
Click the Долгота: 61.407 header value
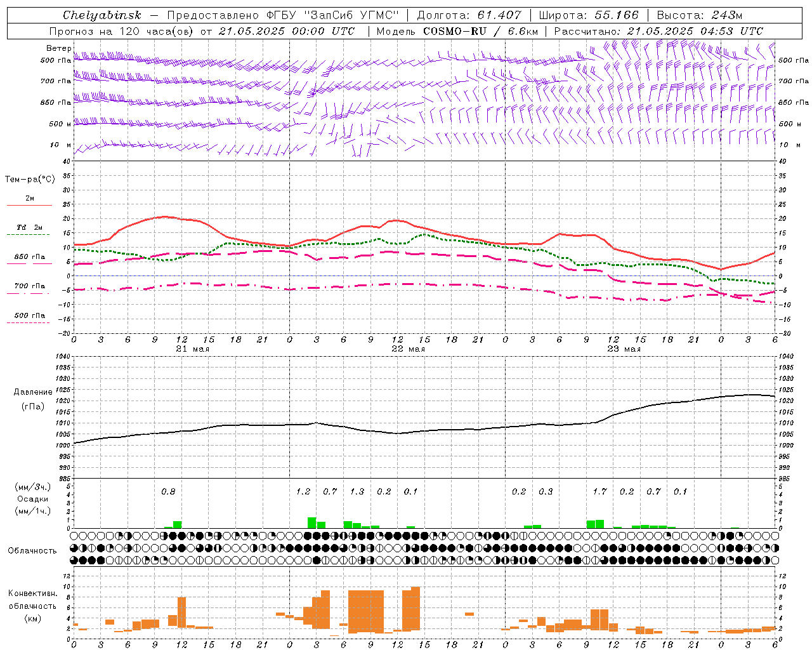pos(469,15)
